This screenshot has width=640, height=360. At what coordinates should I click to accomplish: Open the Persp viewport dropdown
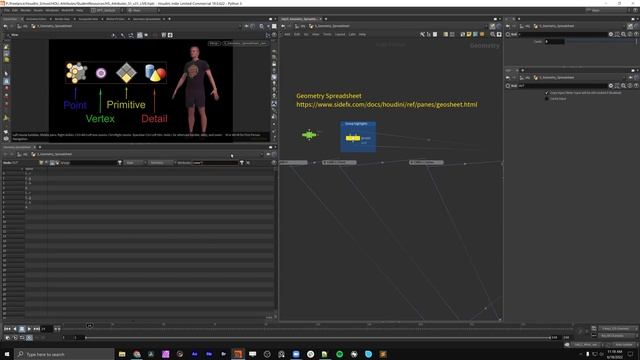[214, 43]
